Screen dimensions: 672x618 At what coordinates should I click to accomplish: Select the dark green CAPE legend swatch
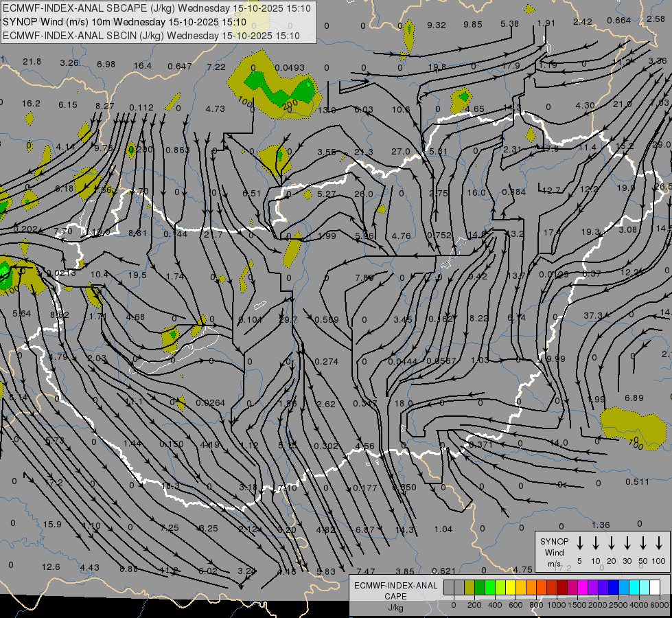480,588
